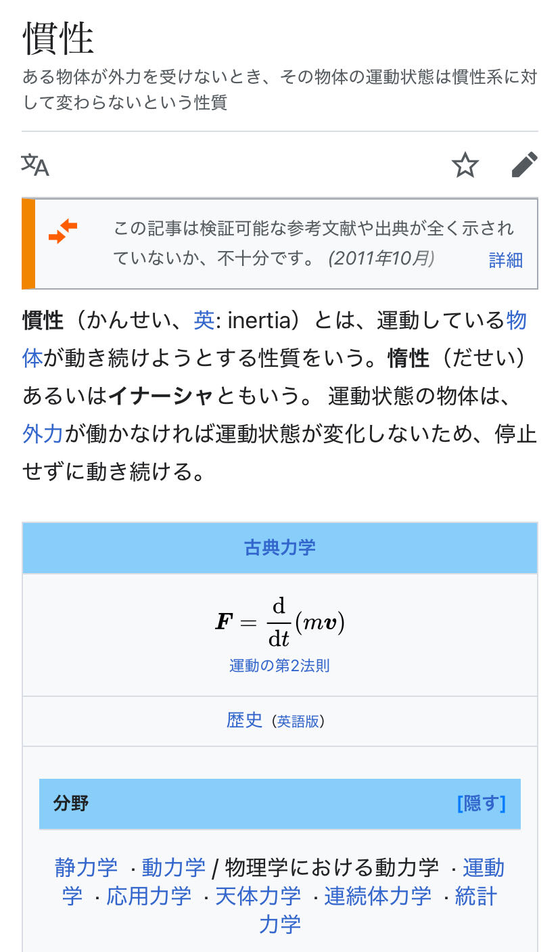Screen dimensions: 560x952
Task: Click the 慣性 page title heading
Action: coord(58,38)
